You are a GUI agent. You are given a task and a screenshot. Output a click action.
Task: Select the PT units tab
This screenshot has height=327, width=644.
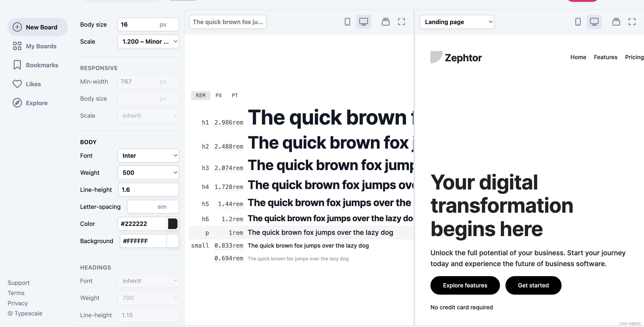point(235,95)
